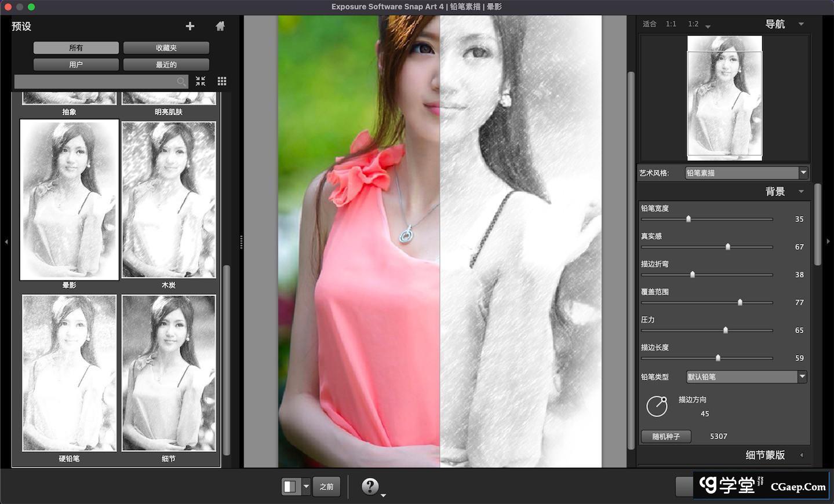Click the split preview view icon
The width and height of the screenshot is (834, 504).
[289, 487]
